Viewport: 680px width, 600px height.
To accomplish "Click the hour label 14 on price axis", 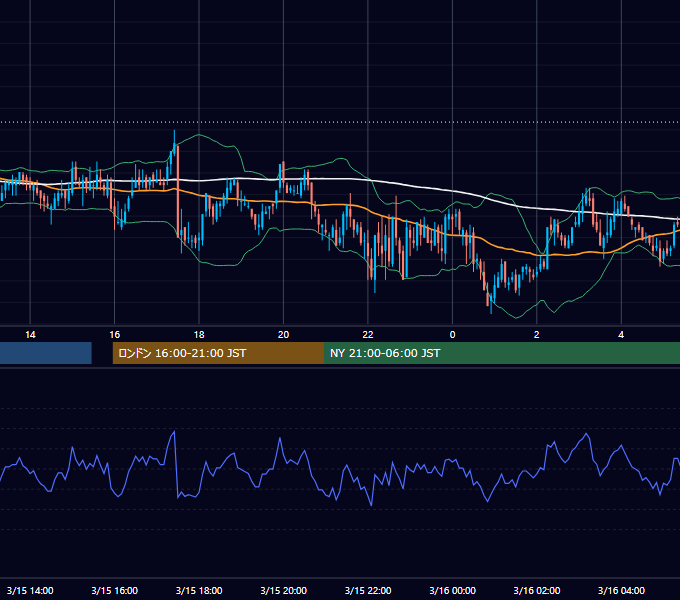I will 30,335.
